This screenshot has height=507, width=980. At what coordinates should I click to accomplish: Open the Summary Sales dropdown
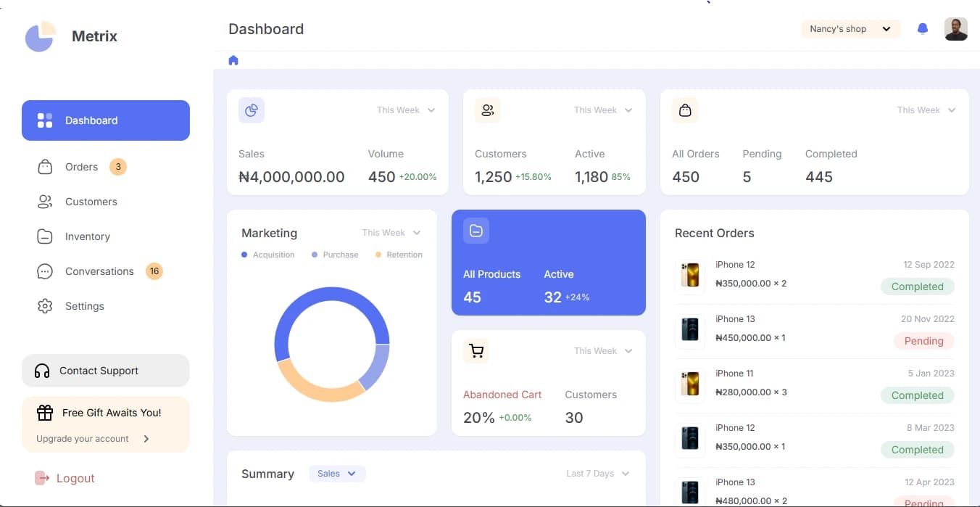point(337,474)
